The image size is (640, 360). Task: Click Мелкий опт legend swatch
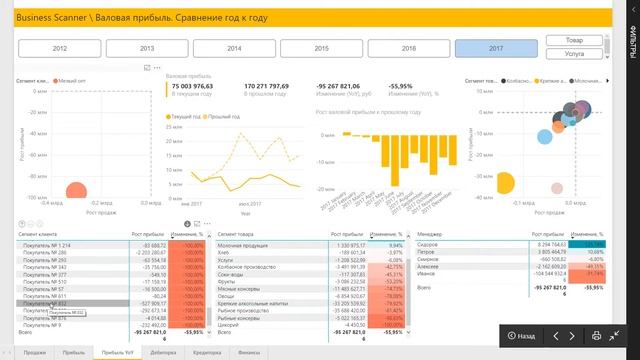(x=56, y=81)
